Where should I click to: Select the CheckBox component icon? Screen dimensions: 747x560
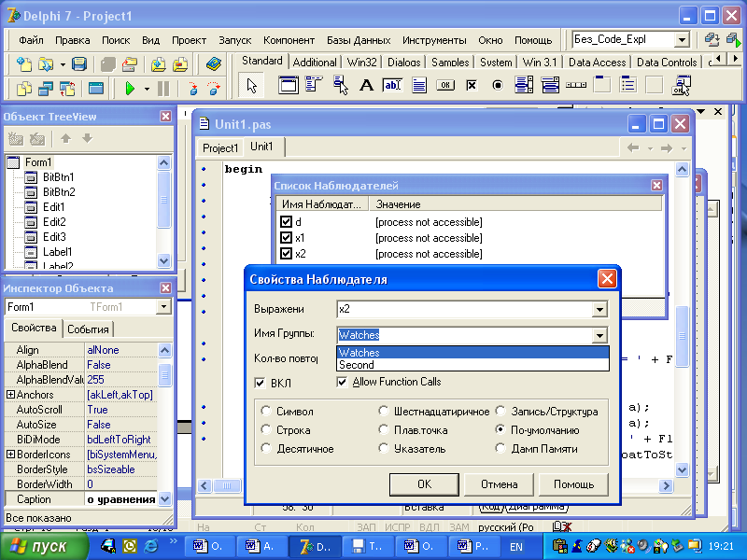coord(472,86)
